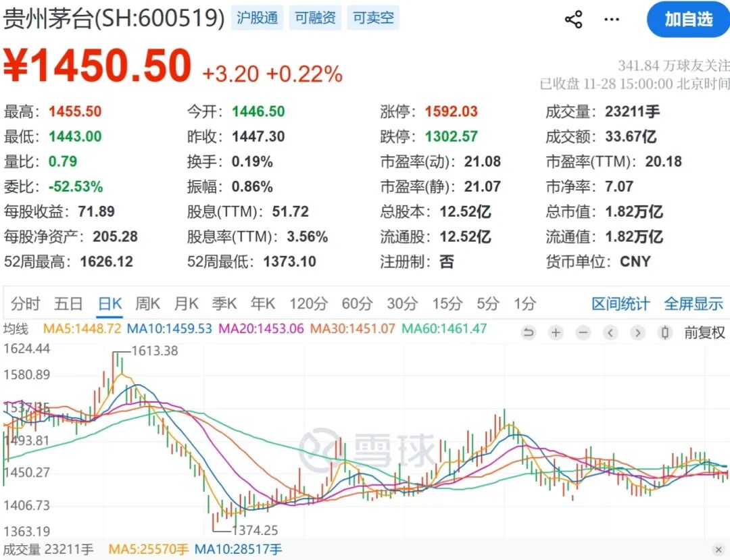The width and height of the screenshot is (730, 560).
Task: Click the MA5:1448.72 moving average label
Action: pos(82,329)
